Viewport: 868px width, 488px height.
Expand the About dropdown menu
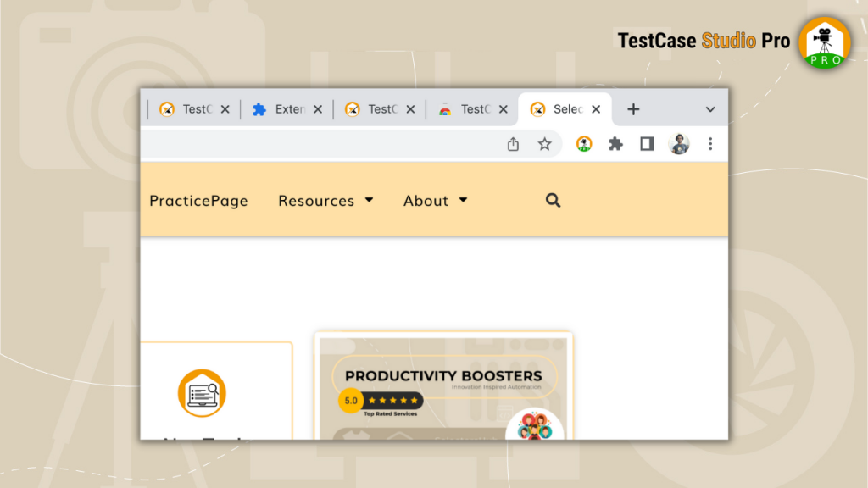(x=435, y=200)
